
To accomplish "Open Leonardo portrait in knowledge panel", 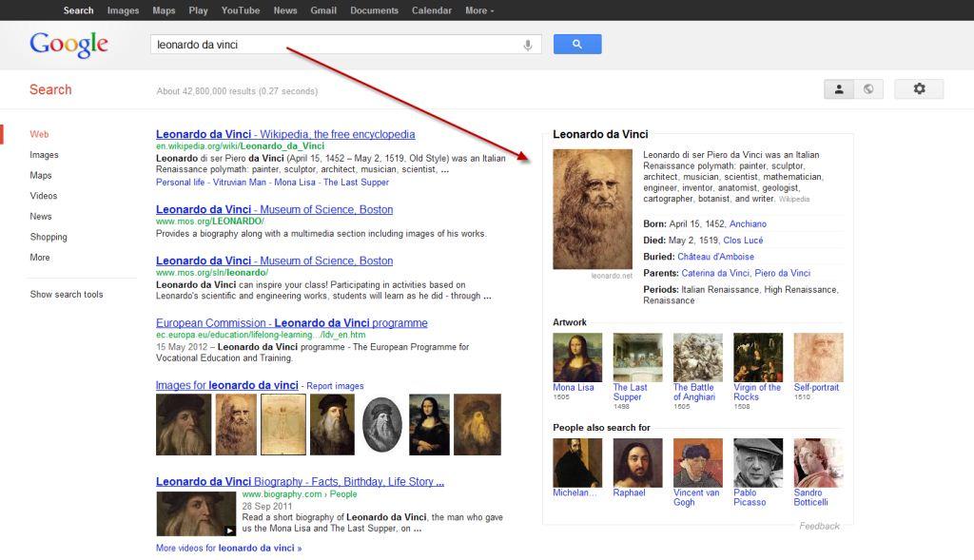I will [x=593, y=209].
